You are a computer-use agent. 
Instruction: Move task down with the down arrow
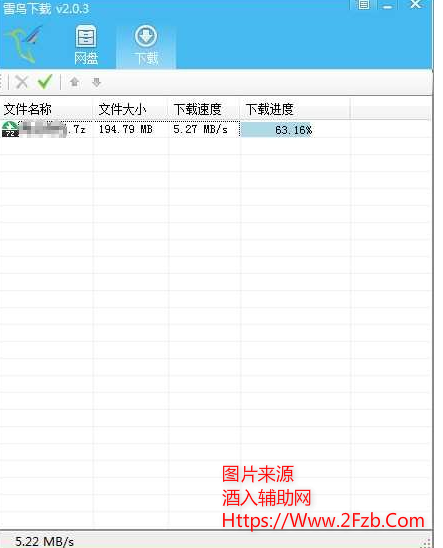pos(96,82)
